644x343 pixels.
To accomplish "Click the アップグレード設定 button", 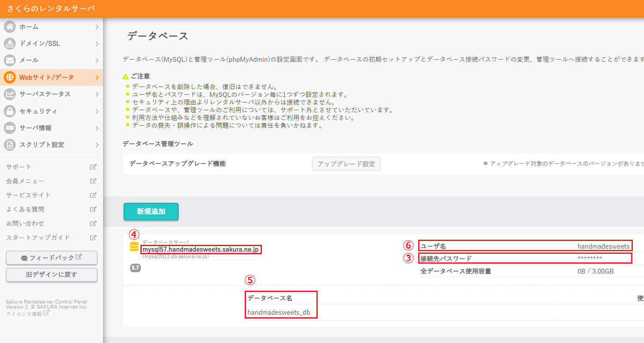I will 346,164.
